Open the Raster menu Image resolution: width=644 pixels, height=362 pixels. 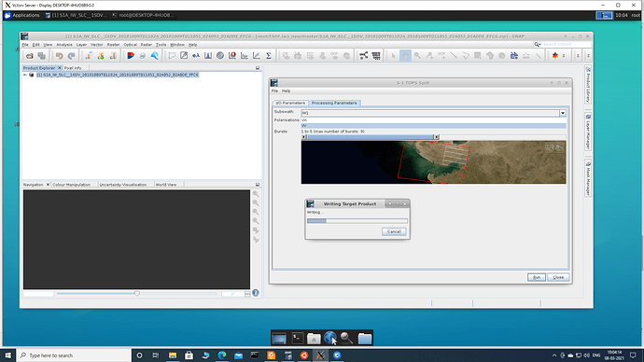click(x=113, y=45)
